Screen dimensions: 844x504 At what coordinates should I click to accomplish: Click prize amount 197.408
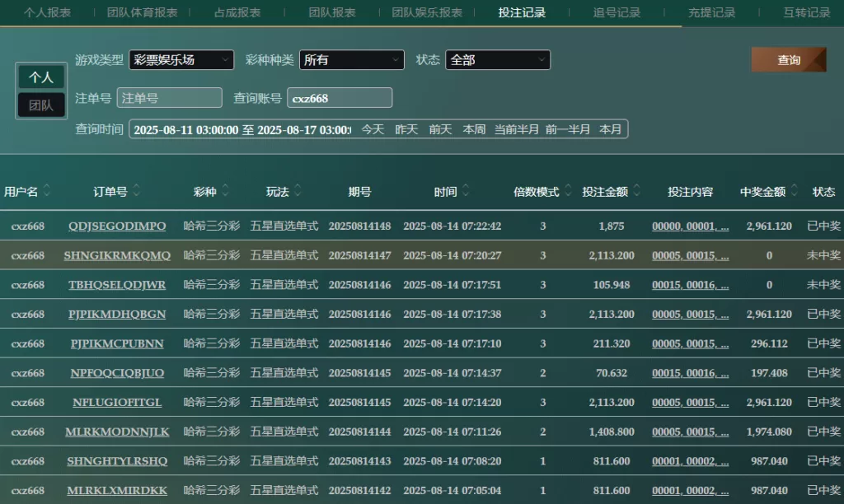click(769, 373)
